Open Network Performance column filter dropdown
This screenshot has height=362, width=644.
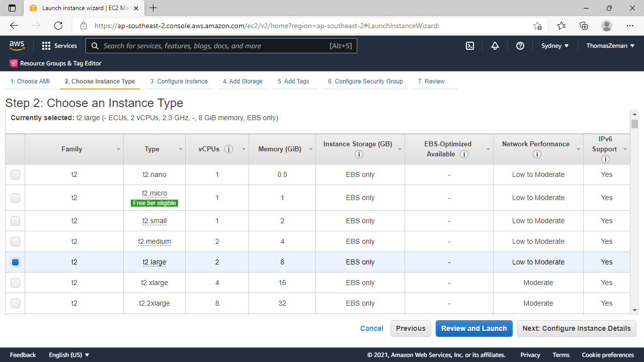coord(578,149)
